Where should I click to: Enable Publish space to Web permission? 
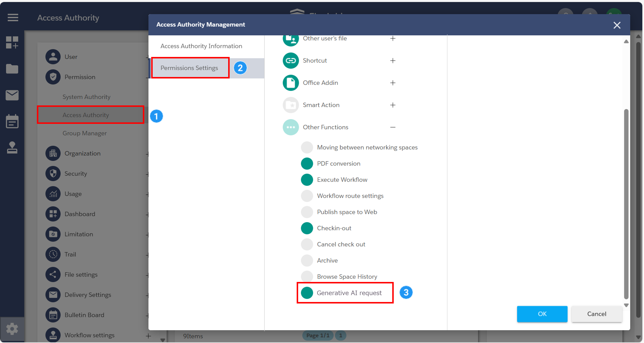point(307,212)
